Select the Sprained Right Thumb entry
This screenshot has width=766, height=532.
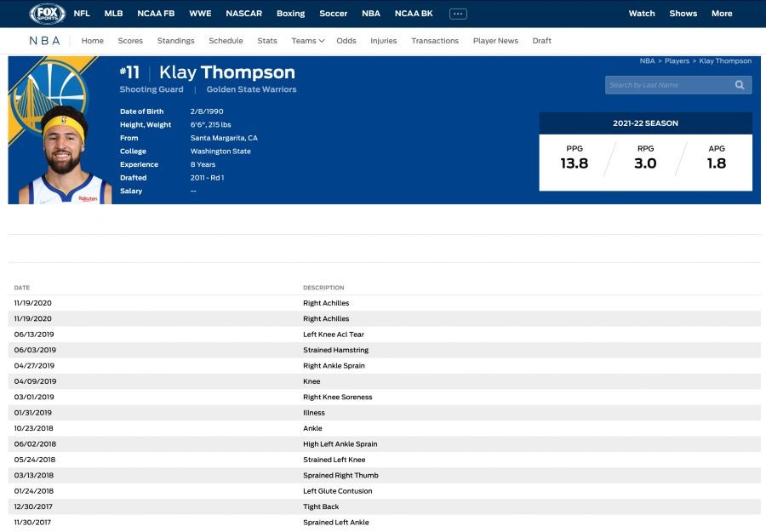point(340,475)
